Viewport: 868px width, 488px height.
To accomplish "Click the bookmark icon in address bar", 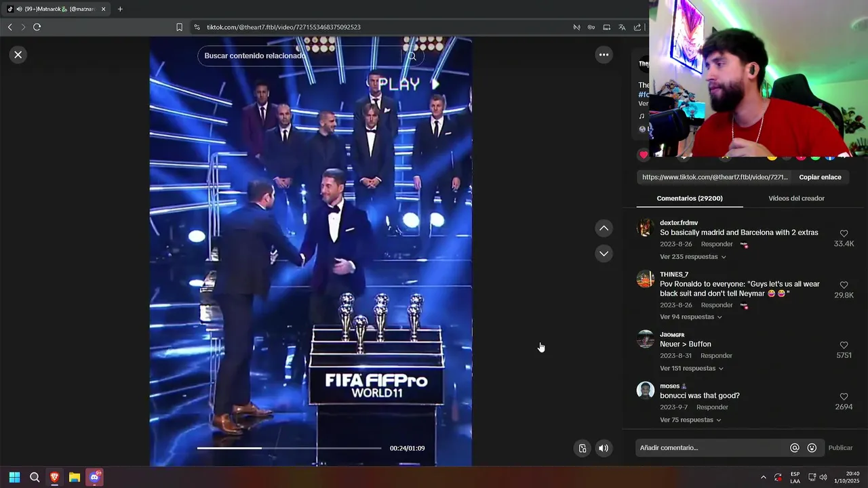I will 179,27.
